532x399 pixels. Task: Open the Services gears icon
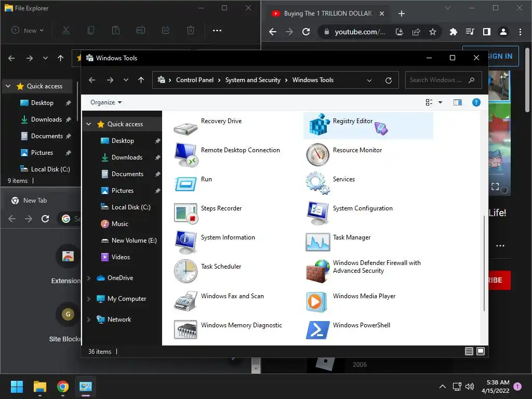[x=317, y=183]
